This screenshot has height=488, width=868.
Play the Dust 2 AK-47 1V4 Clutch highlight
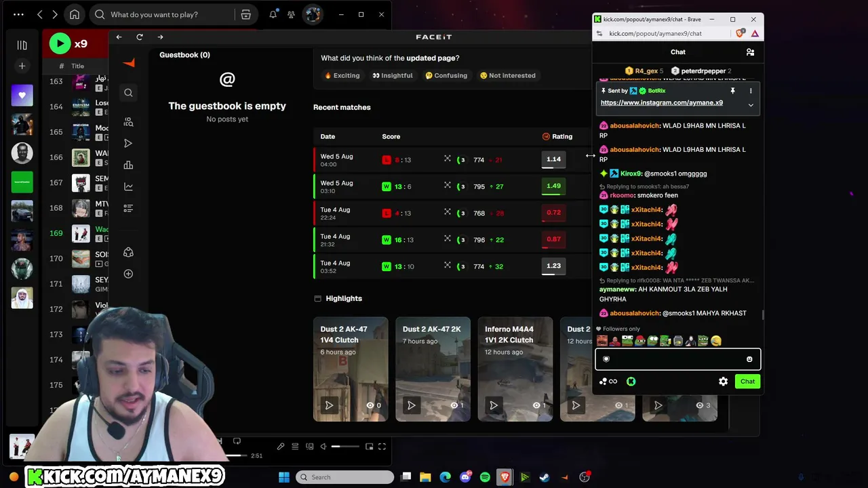[329, 405]
